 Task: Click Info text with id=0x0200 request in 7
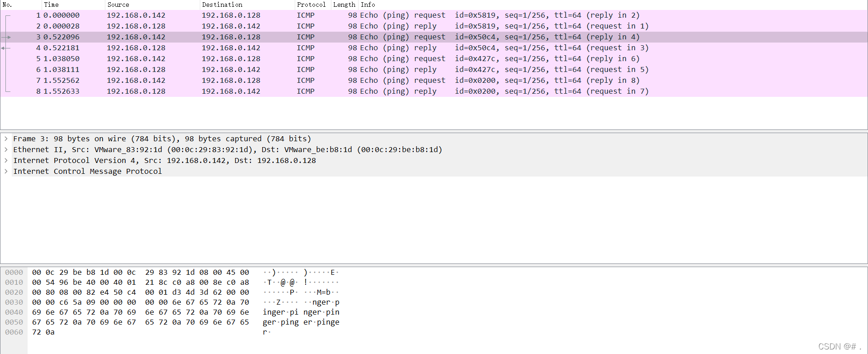[x=505, y=91]
